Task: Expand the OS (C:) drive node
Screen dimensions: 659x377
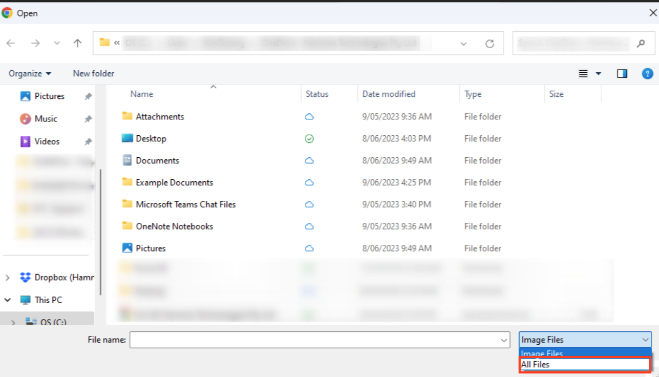Action: coord(13,323)
